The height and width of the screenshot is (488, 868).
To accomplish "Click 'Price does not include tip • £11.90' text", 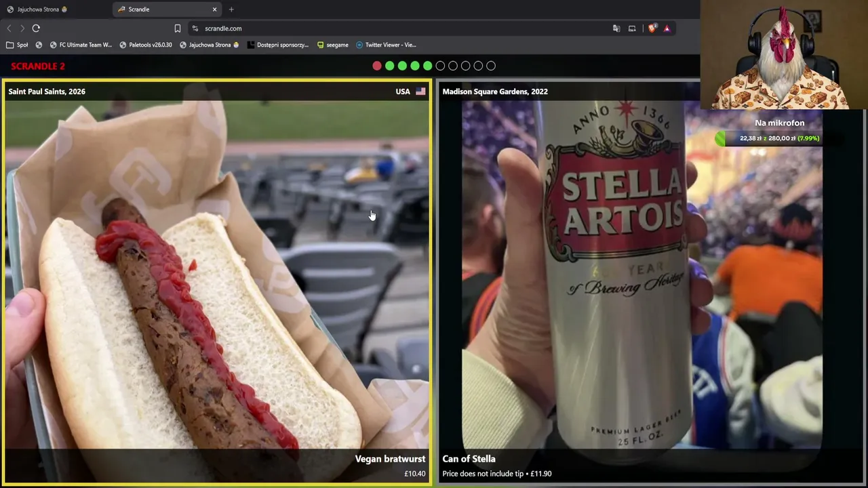I will coord(497,474).
